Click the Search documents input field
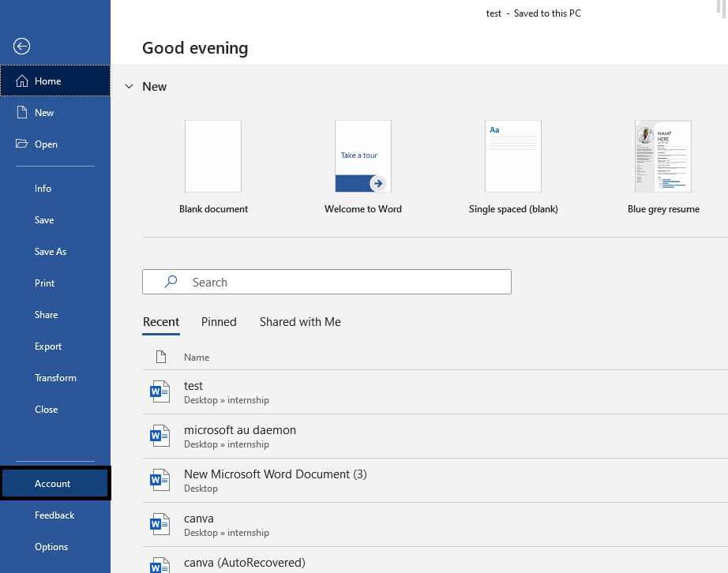This screenshot has height=573, width=728. 327,282
